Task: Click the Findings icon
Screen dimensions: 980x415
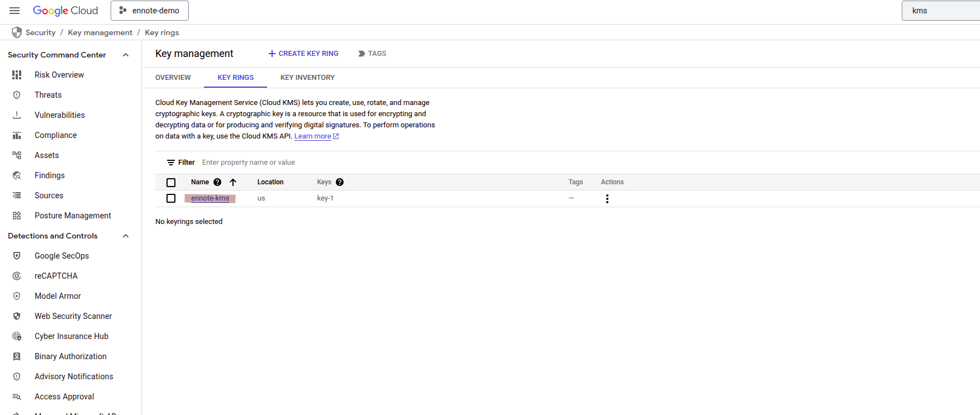Action: pyautogui.click(x=17, y=175)
